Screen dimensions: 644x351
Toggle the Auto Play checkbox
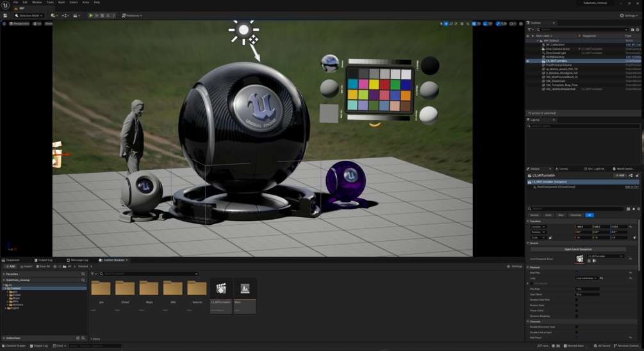click(577, 273)
